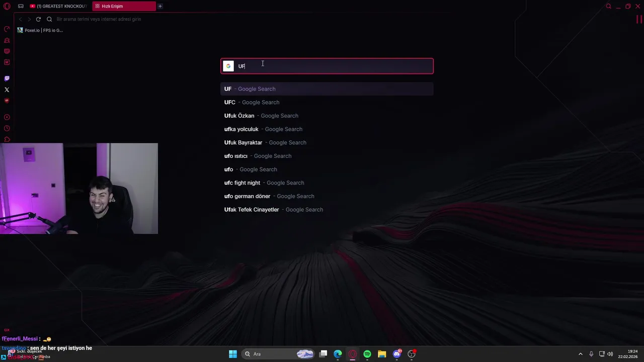Open the Poxel.io bookmark
This screenshot has width=644, height=362.
pos(40,30)
